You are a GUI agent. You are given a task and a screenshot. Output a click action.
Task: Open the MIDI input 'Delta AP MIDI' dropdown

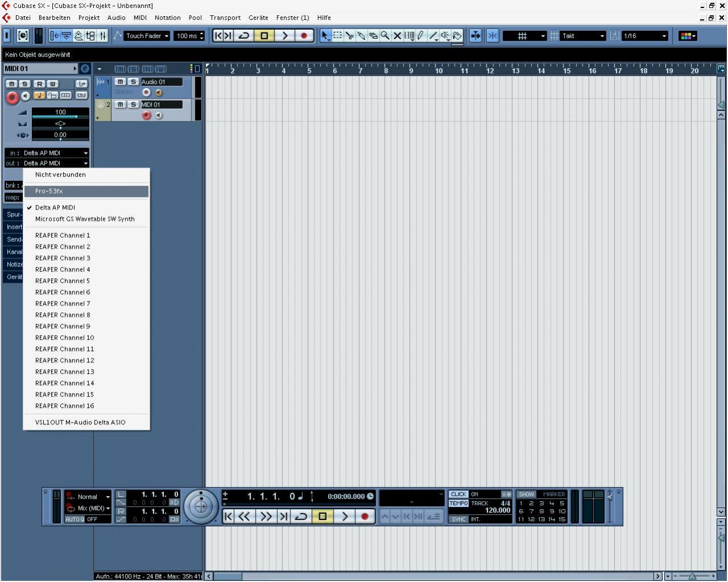click(47, 153)
